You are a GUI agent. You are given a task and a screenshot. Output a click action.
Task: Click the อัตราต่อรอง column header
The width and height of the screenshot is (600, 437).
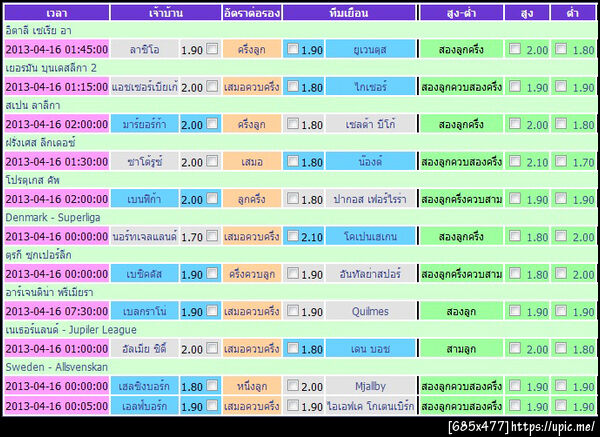(252, 13)
